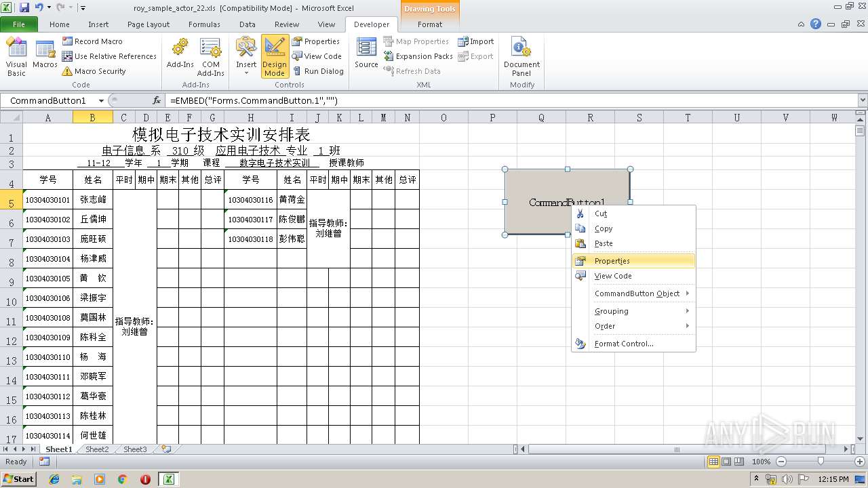Switch to the View tab
This screenshot has height=488, width=868.
coord(326,24)
